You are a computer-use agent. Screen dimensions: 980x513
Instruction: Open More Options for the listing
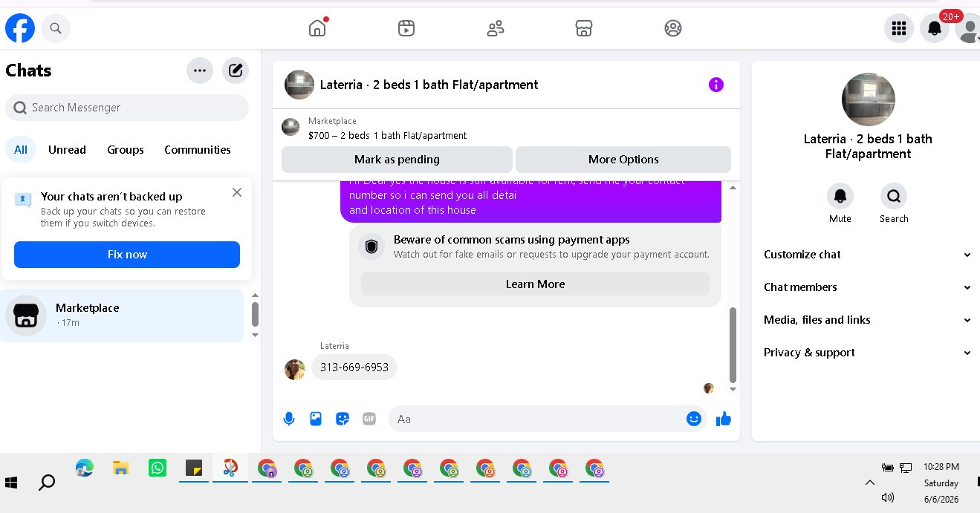point(623,160)
